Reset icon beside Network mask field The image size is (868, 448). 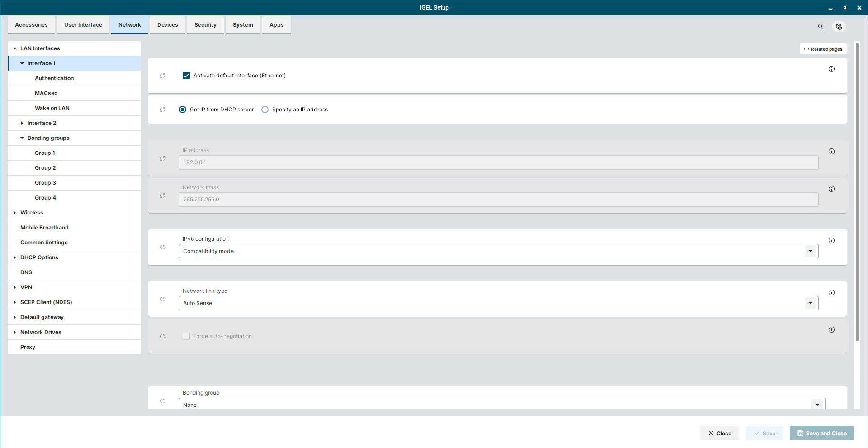pos(163,195)
